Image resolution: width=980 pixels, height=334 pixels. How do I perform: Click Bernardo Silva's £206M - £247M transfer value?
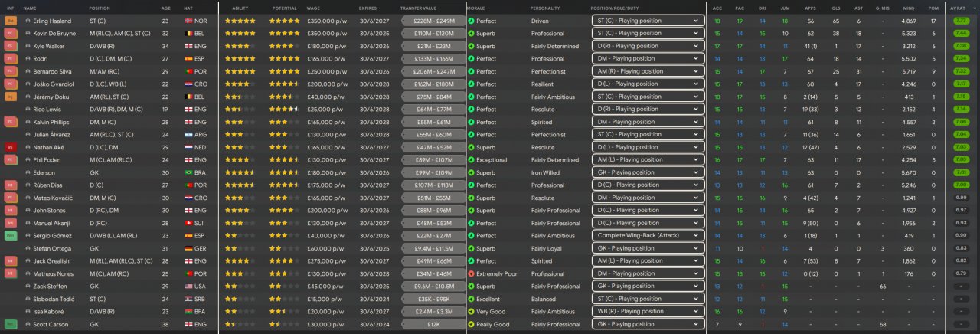coord(433,71)
